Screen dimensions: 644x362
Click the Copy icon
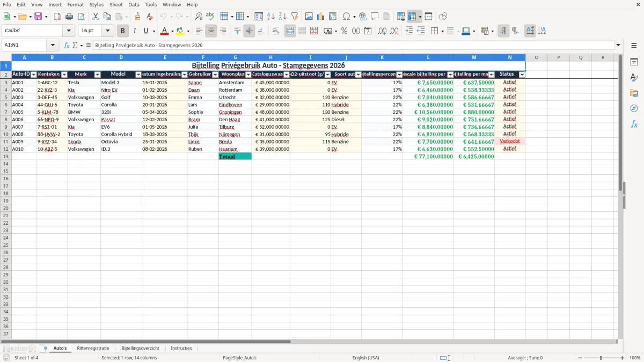[x=107, y=17]
